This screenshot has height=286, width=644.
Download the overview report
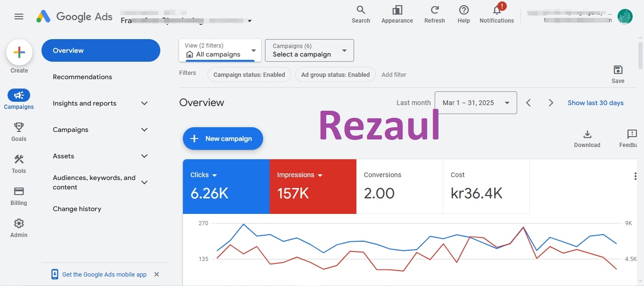(x=587, y=139)
